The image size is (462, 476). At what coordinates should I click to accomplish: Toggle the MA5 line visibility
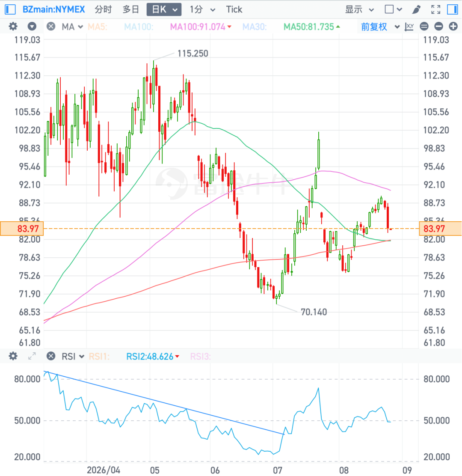[x=98, y=27]
